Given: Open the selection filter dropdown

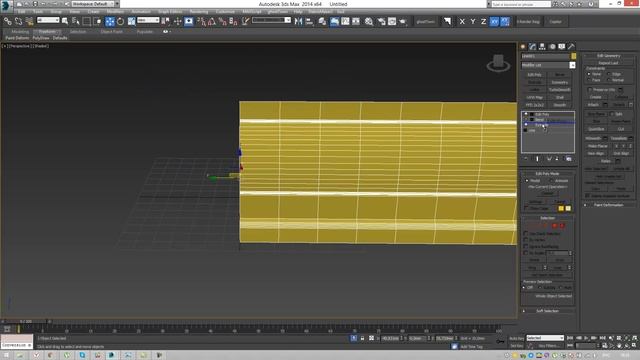Looking at the screenshot, I should pyautogui.click(x=48, y=20).
